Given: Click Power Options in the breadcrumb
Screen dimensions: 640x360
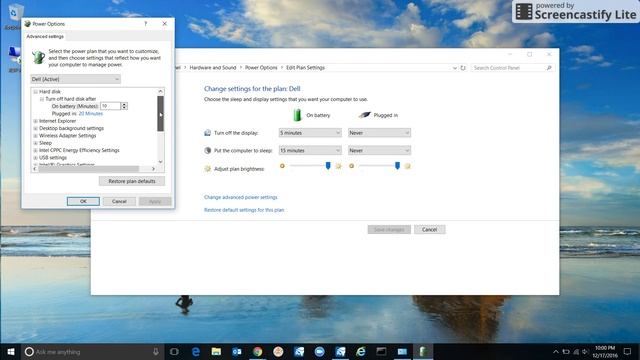Looking at the screenshot, I should (x=261, y=68).
